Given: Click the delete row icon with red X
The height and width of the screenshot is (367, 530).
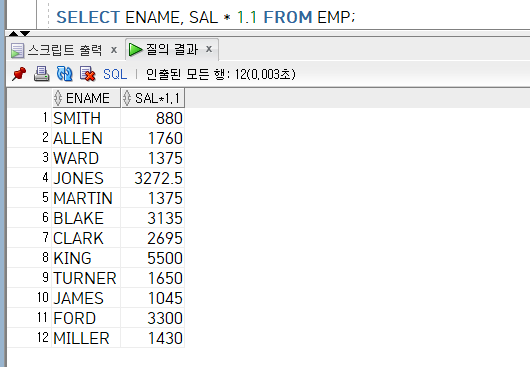Looking at the screenshot, I should point(88,74).
